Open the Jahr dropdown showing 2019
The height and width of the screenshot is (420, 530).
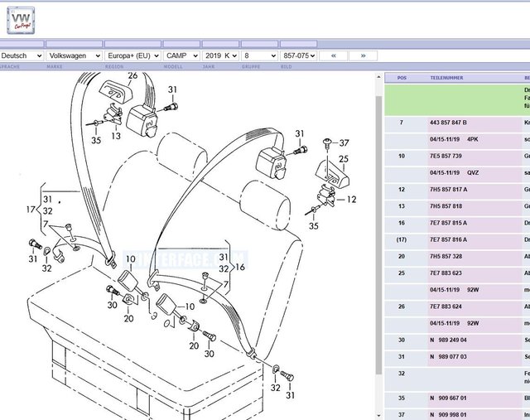(x=220, y=56)
